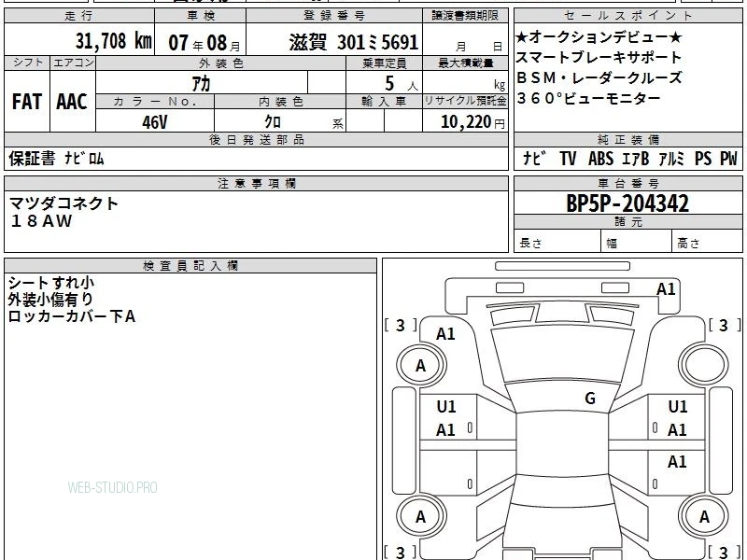Select the ABS equipment entry
The image size is (747, 560).
(x=600, y=159)
